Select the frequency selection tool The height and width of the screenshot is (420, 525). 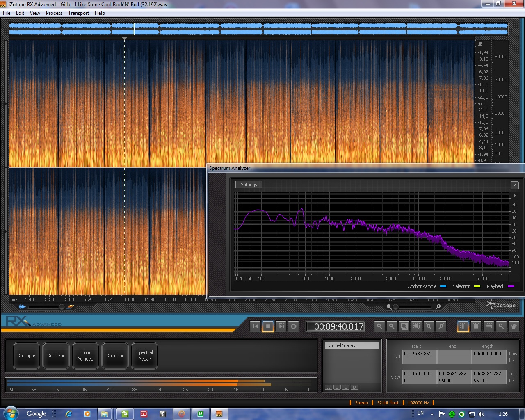[488, 326]
